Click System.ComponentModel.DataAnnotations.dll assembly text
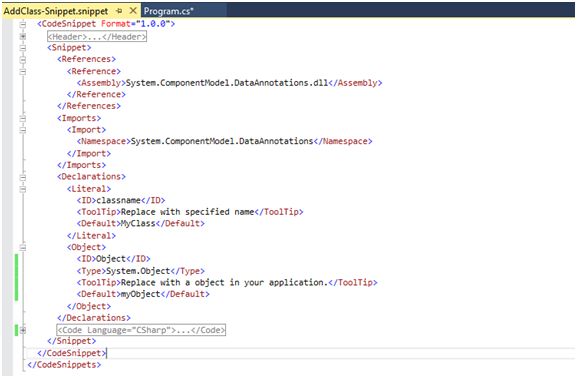Viewport: 577px width, 378px height. (227, 83)
